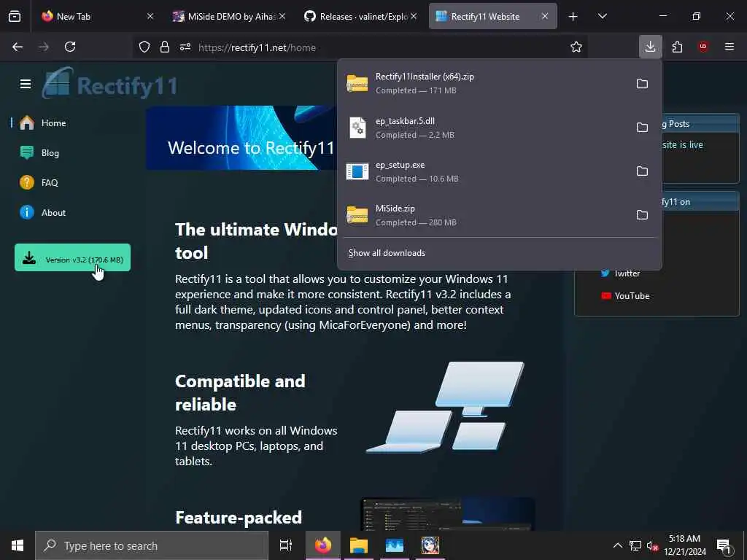Open the clock showing 5:18 AM

pyautogui.click(x=684, y=545)
